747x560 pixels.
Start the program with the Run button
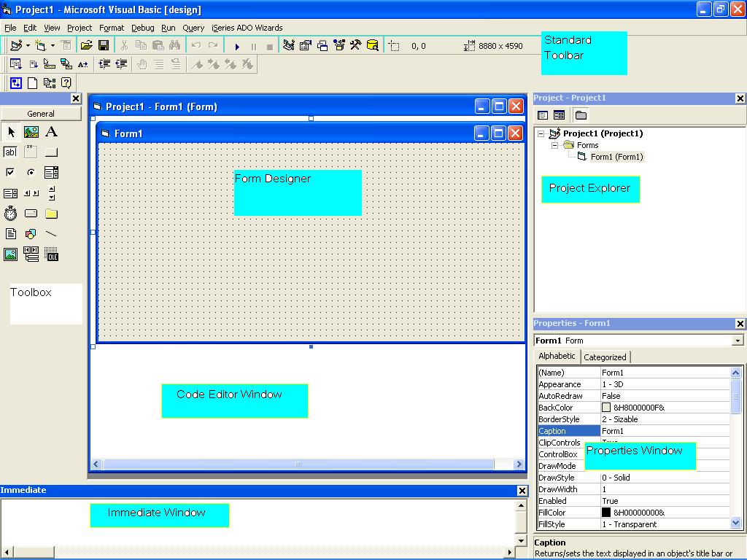tap(237, 47)
